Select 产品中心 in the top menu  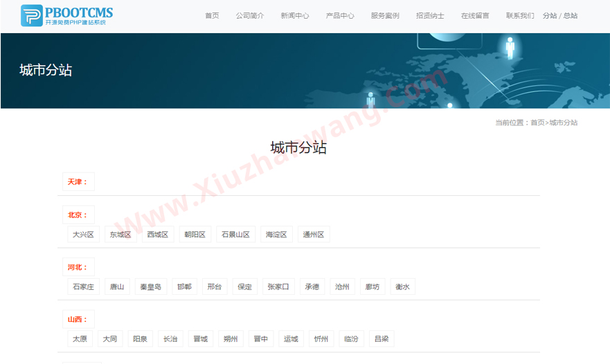tap(340, 16)
